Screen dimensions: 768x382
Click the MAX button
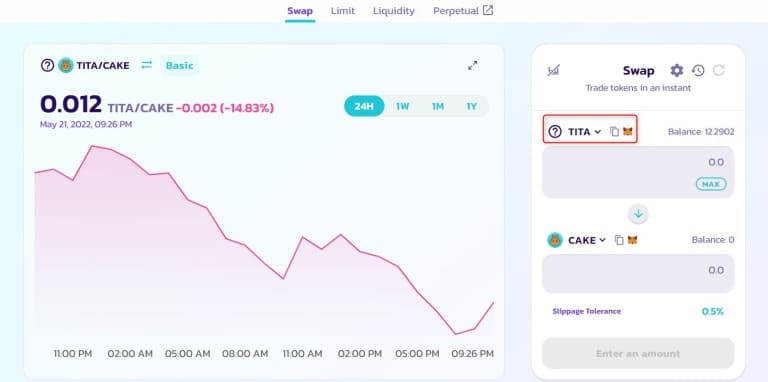(x=711, y=184)
